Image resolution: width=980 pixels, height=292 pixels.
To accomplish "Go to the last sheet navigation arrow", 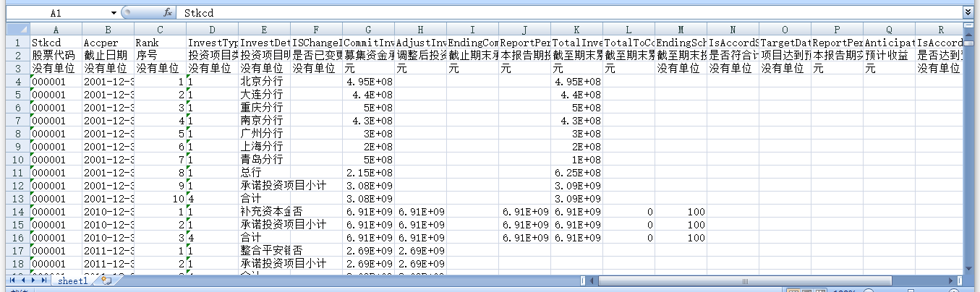I will point(43,280).
